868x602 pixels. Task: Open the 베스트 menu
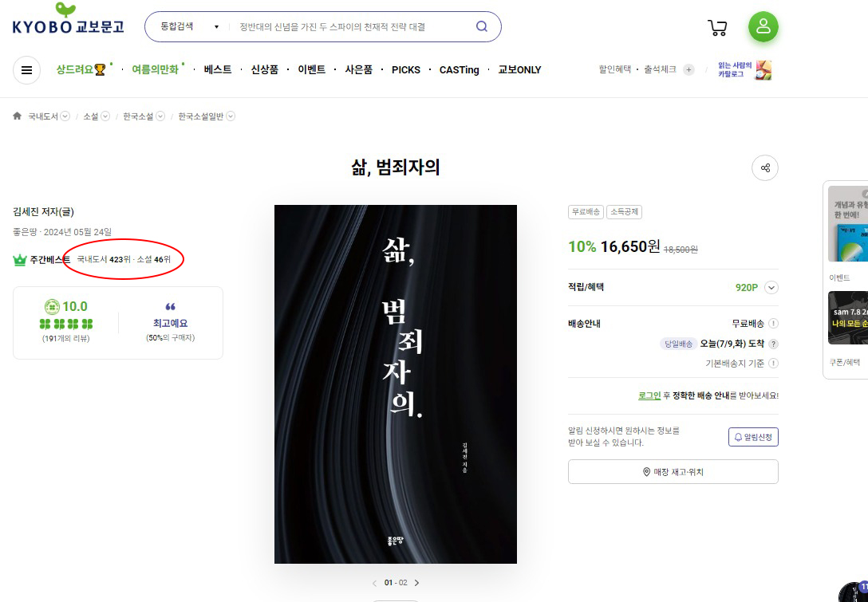point(218,69)
